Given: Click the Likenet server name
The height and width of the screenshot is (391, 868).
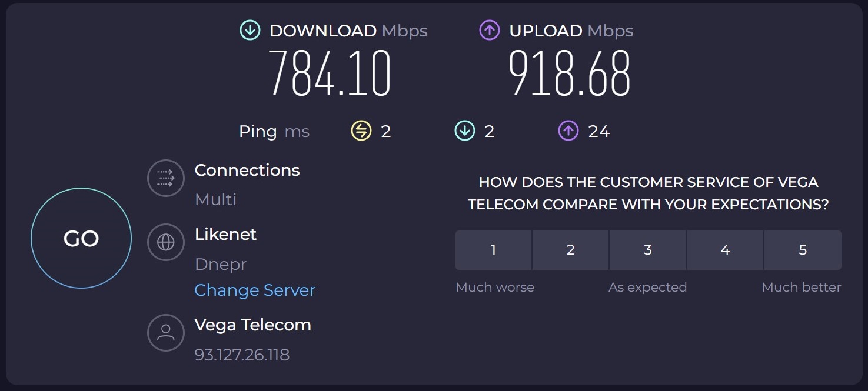Looking at the screenshot, I should 225,234.
